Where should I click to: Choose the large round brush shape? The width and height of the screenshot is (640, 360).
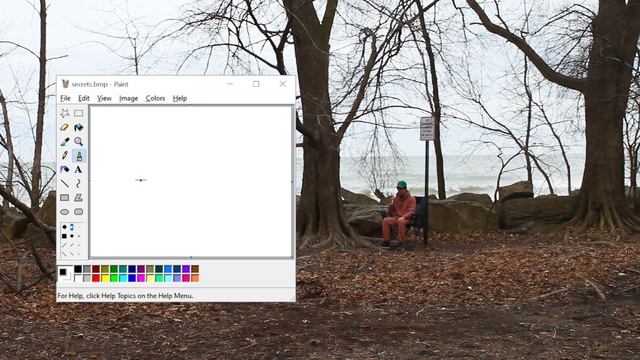[x=64, y=227]
